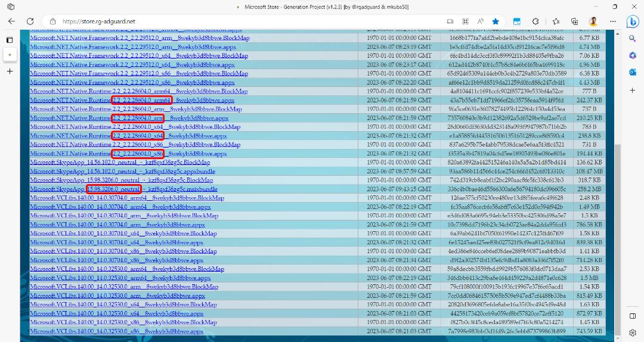Click the date cell 2023-06-07 09:43:15 GMT

399,189
